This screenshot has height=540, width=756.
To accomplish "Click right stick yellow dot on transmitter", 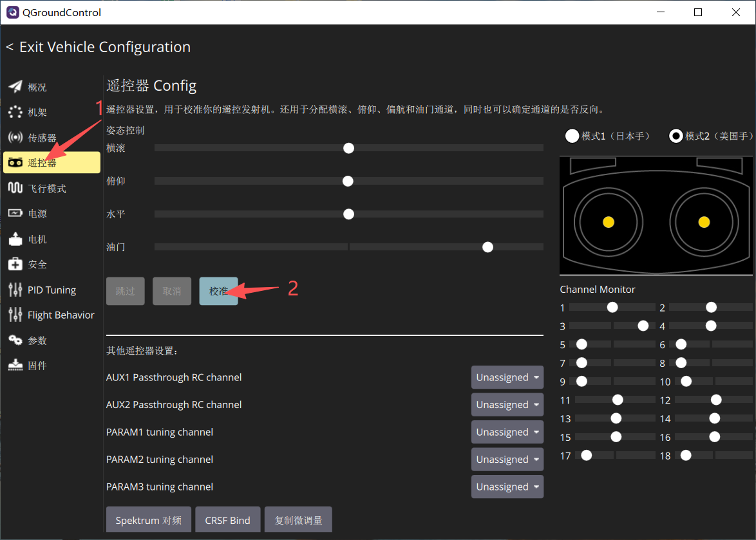I will [704, 222].
